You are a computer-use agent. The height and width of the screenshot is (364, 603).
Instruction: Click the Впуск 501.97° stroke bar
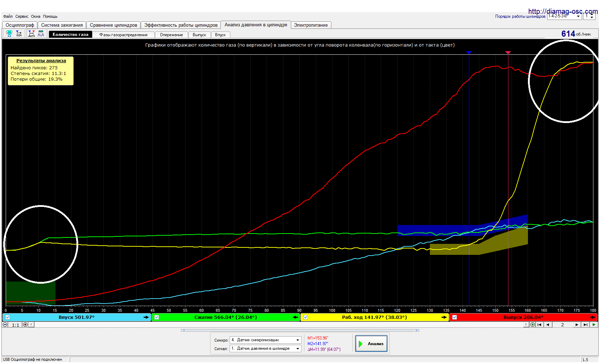tap(76, 317)
